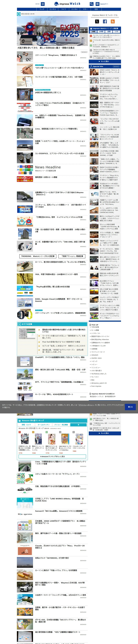Switch popular ranking to 1時間
The image size is (138, 644).
point(93,32)
